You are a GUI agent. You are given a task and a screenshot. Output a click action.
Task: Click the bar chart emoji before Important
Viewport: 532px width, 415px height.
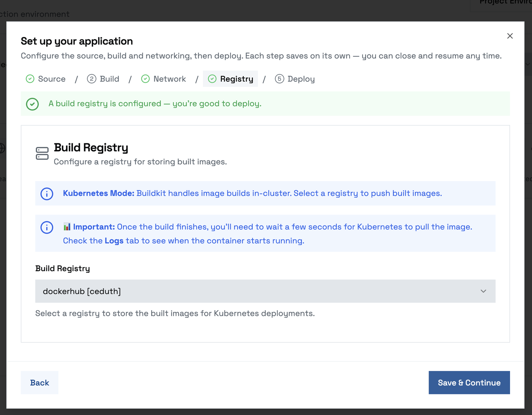(67, 227)
